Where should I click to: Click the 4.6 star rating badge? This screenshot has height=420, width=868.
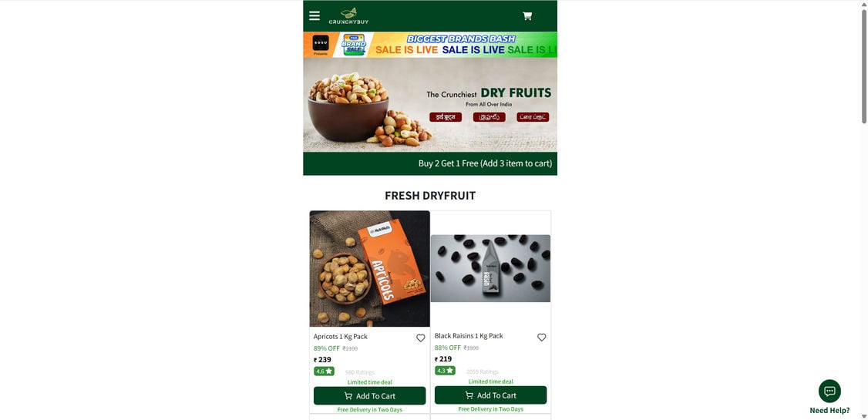tap(324, 371)
